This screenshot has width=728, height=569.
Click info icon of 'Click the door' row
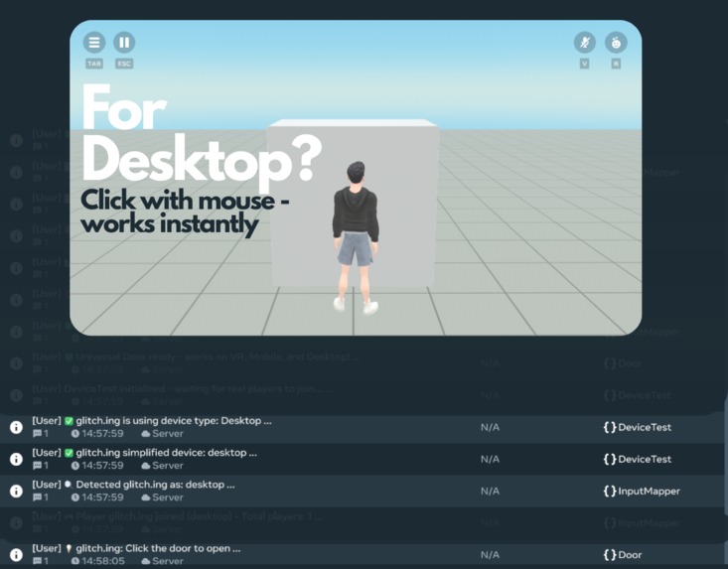(x=16, y=555)
